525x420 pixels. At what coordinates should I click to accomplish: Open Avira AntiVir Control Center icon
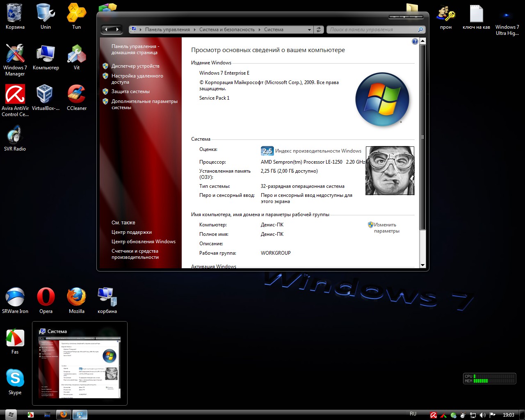[15, 100]
